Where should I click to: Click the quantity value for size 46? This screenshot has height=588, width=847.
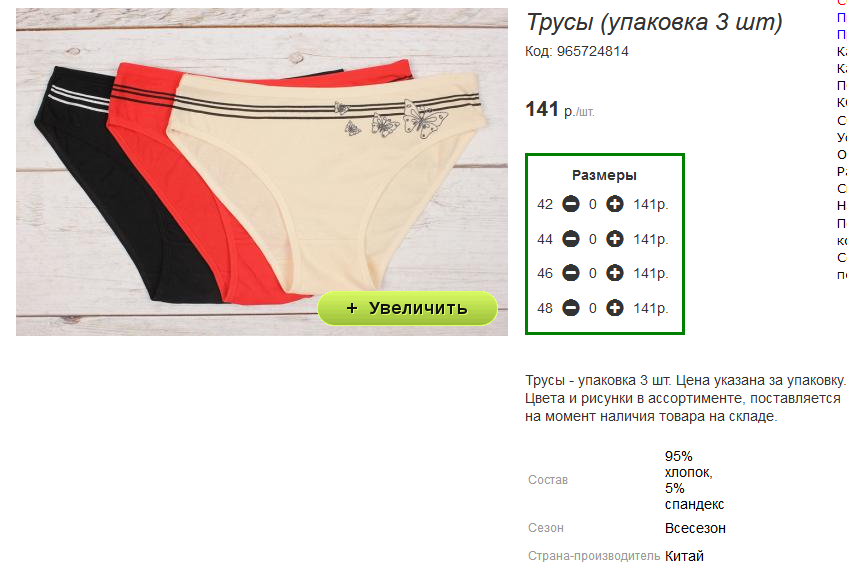tap(593, 274)
